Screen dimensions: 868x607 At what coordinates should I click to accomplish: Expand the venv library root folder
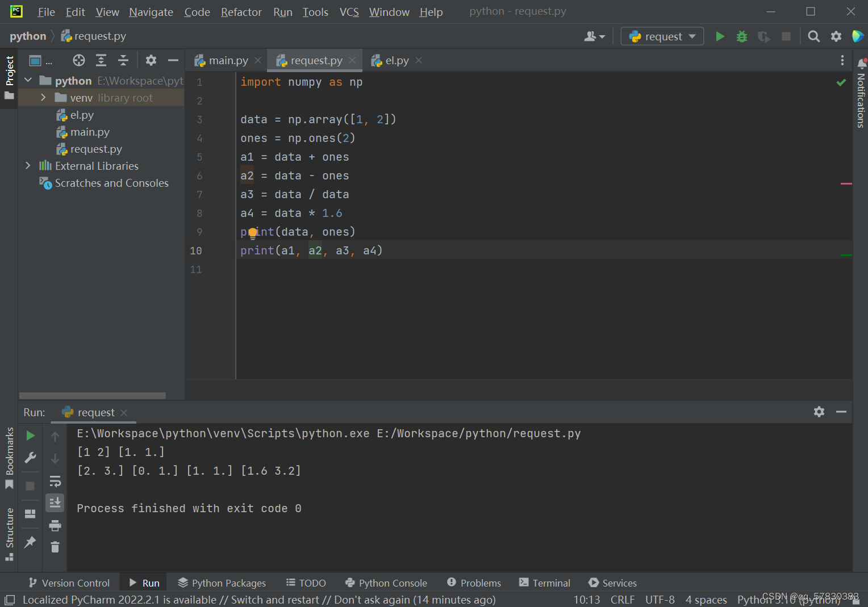43,98
